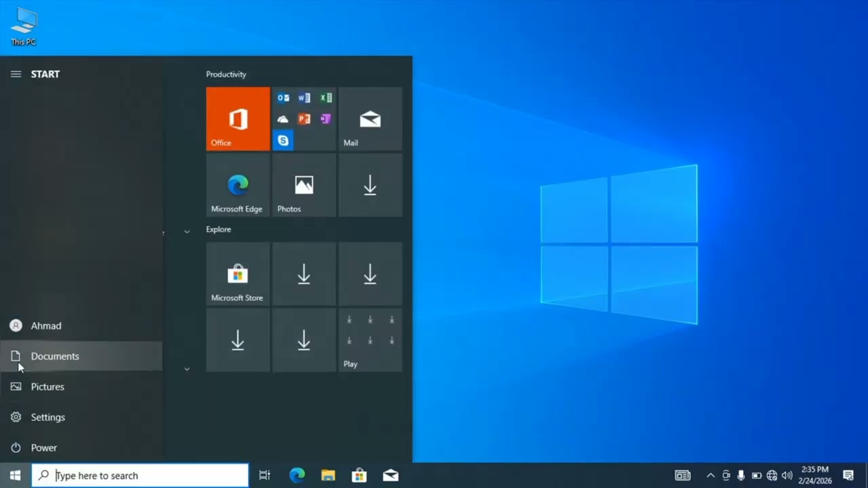The width and height of the screenshot is (868, 488).
Task: Click the Explore group heading
Action: (218, 230)
